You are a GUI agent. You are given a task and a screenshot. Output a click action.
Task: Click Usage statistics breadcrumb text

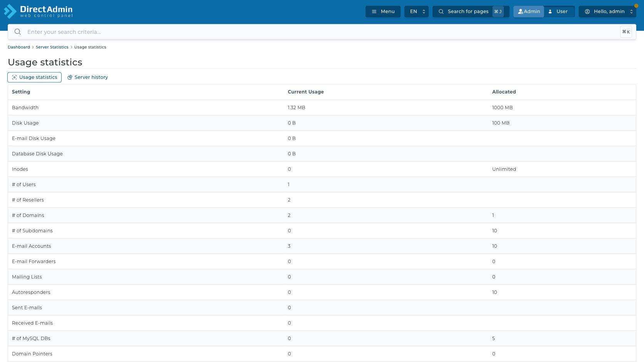click(90, 47)
